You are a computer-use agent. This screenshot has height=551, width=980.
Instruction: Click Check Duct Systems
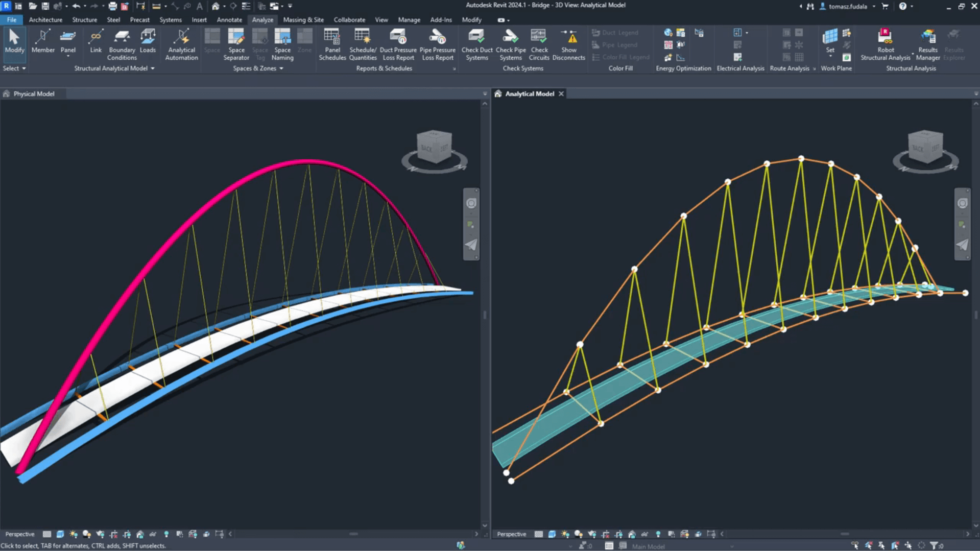coord(477,45)
